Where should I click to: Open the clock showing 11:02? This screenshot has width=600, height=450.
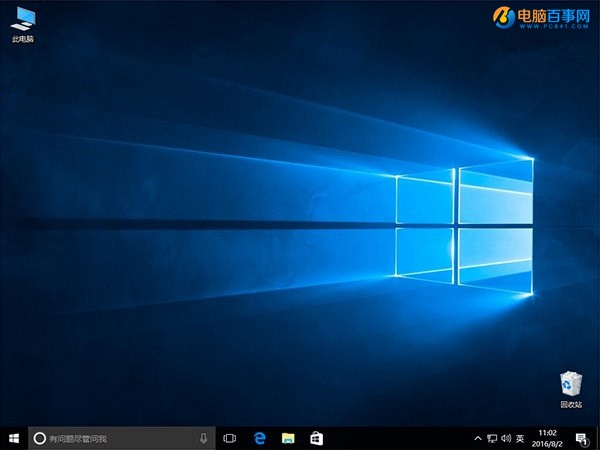547,439
